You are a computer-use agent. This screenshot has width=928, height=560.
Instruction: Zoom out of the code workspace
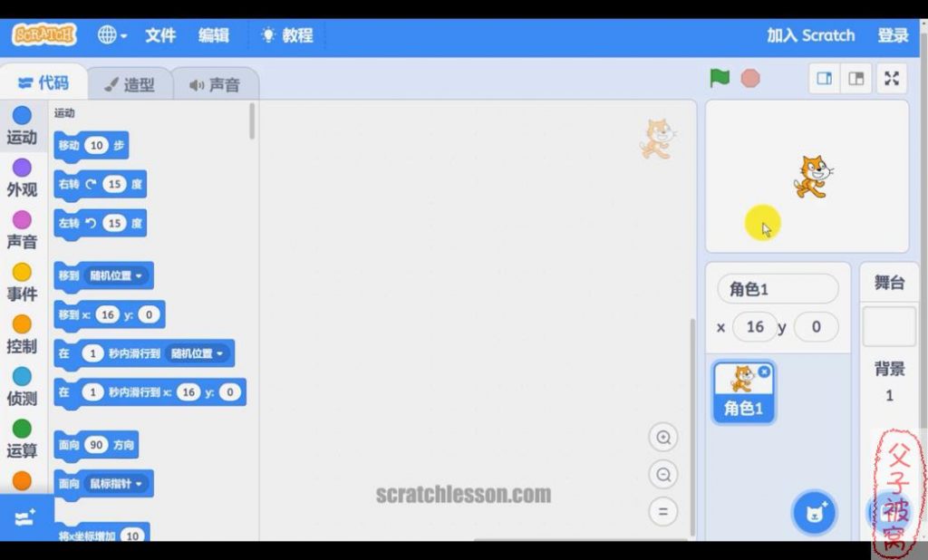pos(663,475)
